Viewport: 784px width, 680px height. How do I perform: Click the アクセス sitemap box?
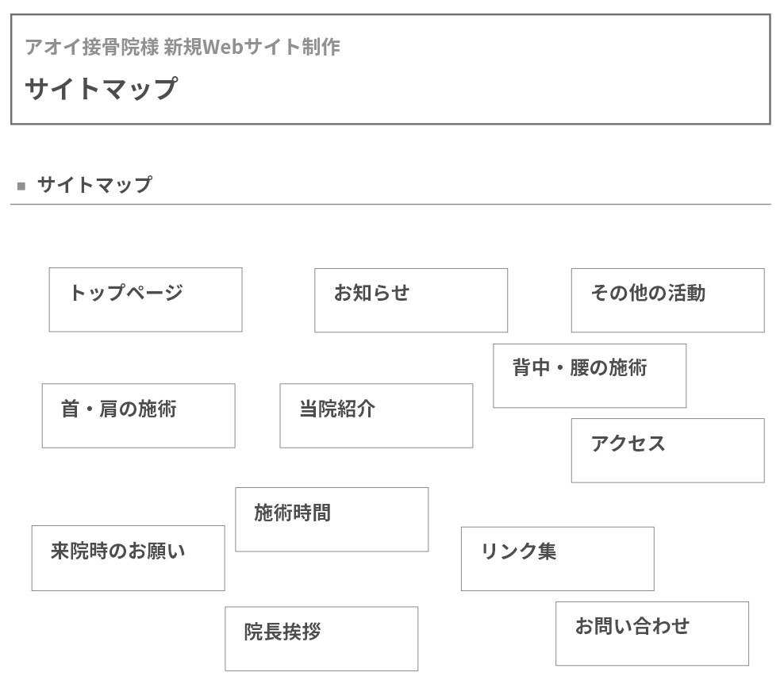(x=667, y=450)
